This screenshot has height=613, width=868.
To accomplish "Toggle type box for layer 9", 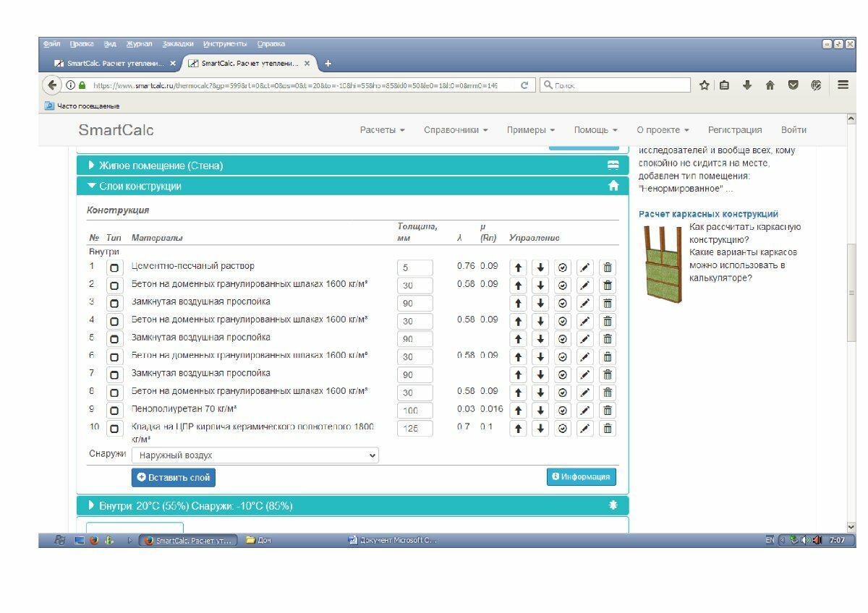I will click(x=114, y=411).
